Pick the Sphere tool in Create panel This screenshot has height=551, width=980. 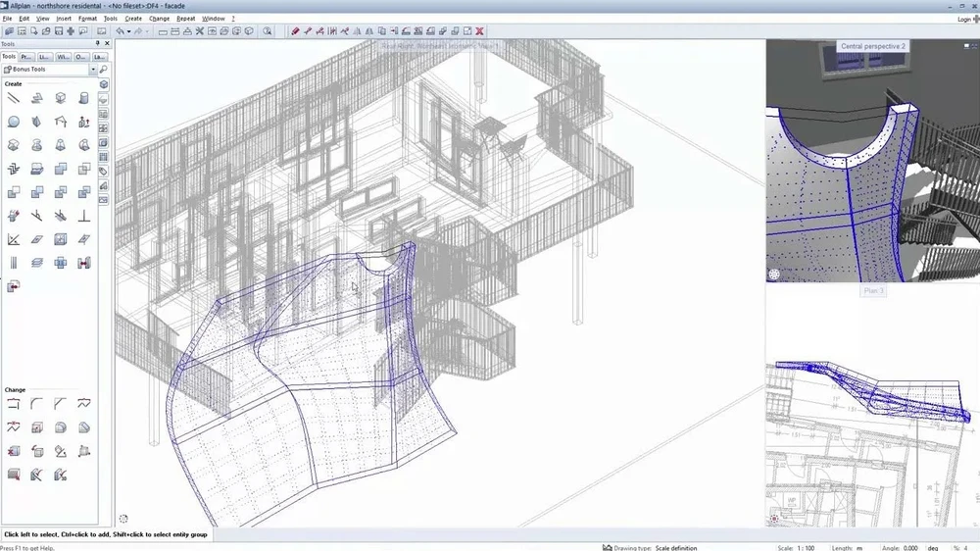(14, 122)
